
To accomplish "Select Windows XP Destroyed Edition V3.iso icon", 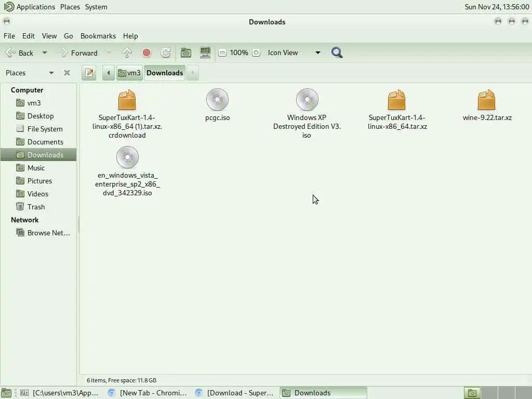I will coord(307,99).
